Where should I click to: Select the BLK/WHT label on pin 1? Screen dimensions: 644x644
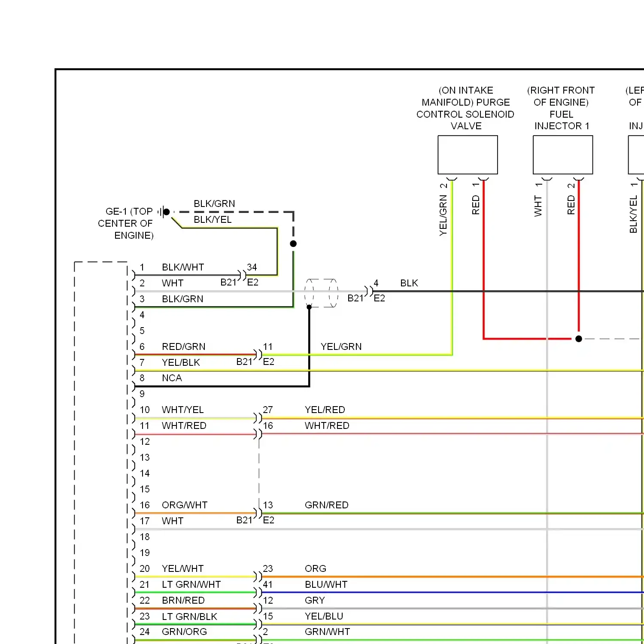pos(183,267)
